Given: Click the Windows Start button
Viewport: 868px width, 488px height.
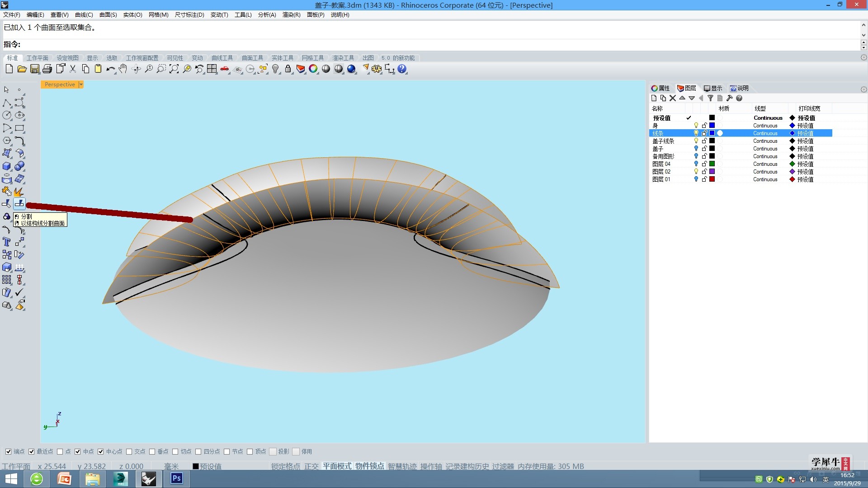Looking at the screenshot, I should click(11, 479).
